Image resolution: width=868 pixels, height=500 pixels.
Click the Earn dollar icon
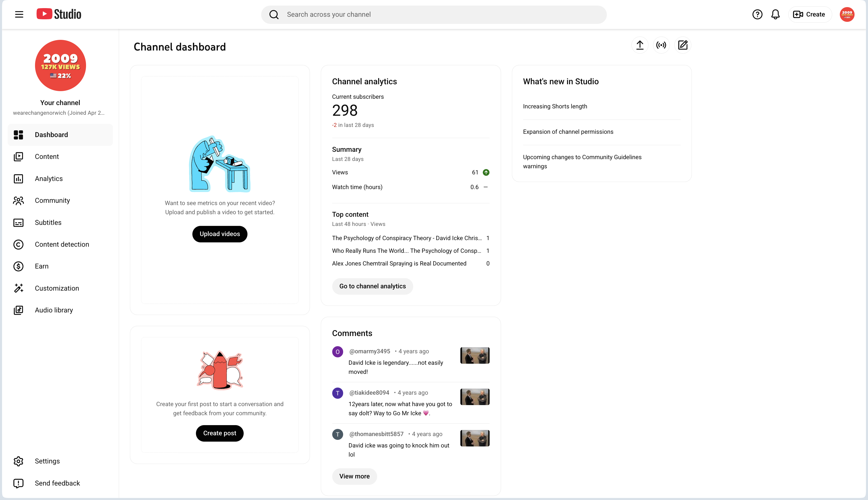18,266
